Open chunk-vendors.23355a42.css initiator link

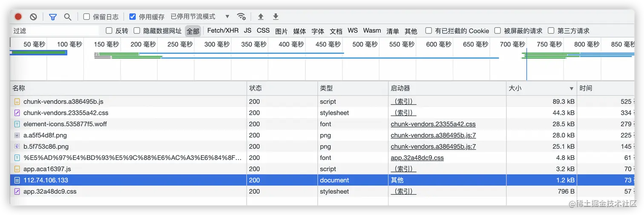tap(433, 124)
